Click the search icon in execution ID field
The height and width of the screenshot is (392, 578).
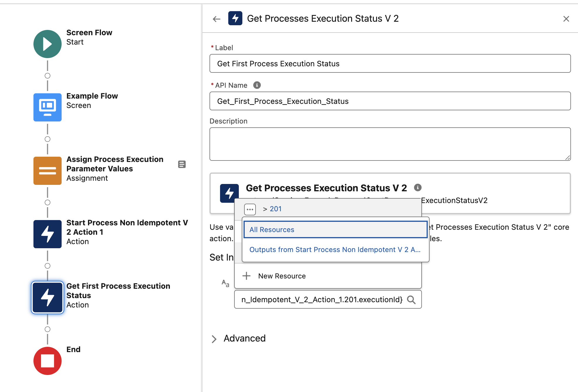[x=411, y=299]
